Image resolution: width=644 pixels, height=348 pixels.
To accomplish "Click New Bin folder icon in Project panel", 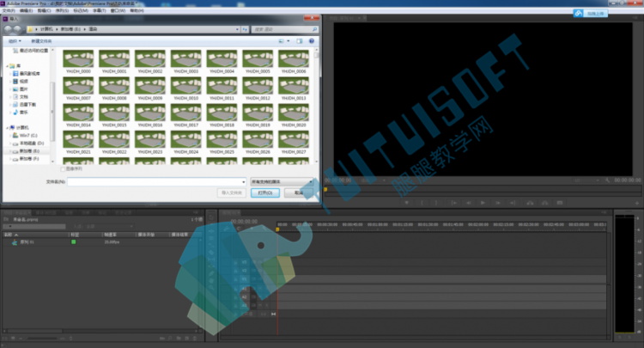I will [x=179, y=339].
